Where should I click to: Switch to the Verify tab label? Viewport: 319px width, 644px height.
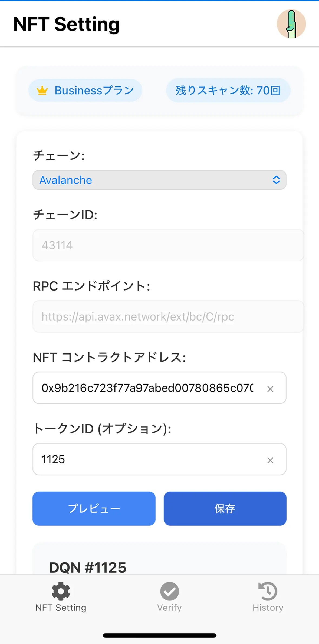(169, 608)
